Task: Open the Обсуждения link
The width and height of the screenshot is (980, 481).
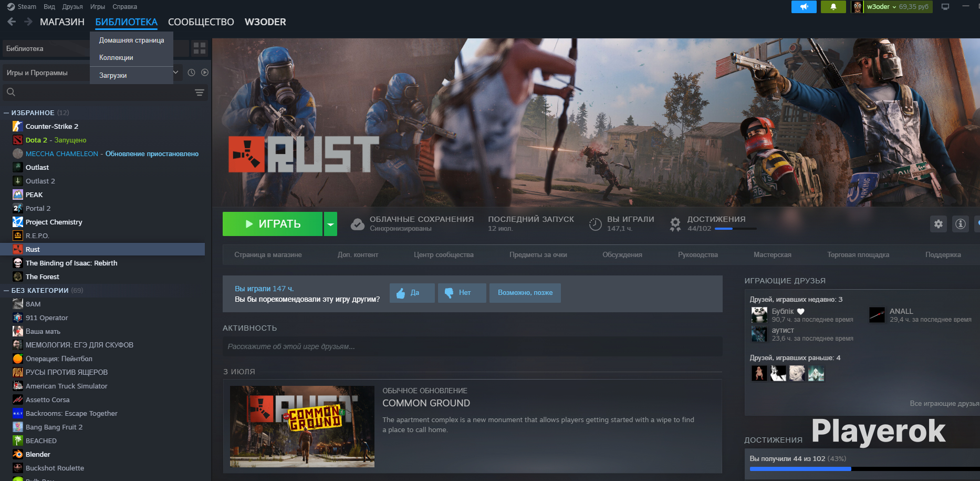Action: (622, 255)
